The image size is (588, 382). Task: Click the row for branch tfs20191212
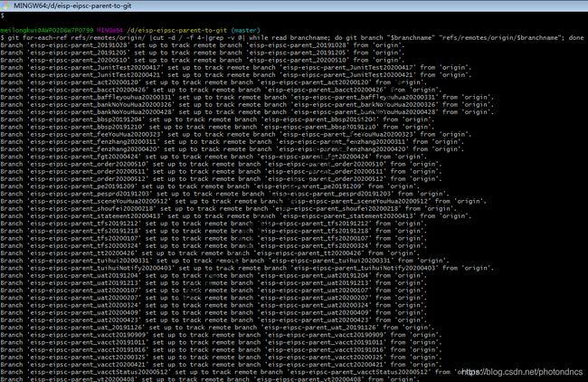(213, 224)
